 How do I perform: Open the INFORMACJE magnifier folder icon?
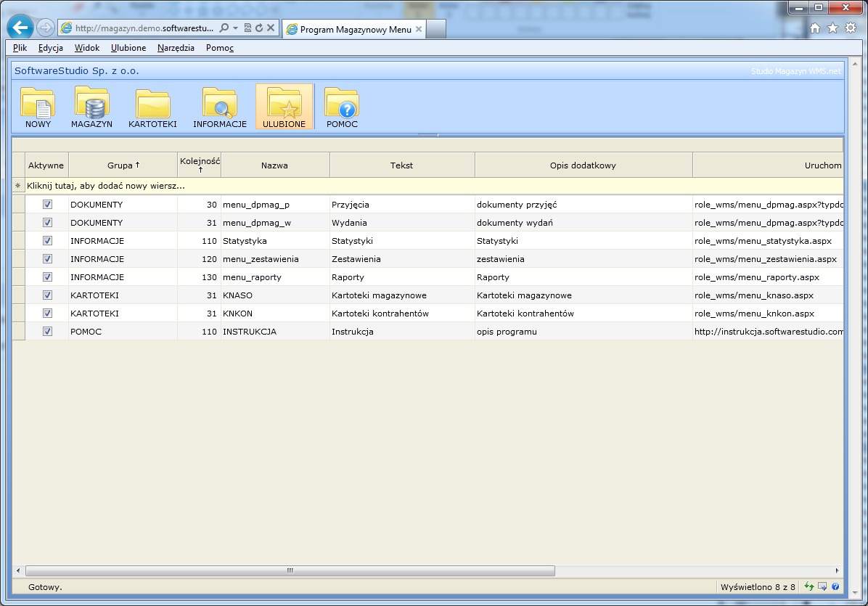219,106
